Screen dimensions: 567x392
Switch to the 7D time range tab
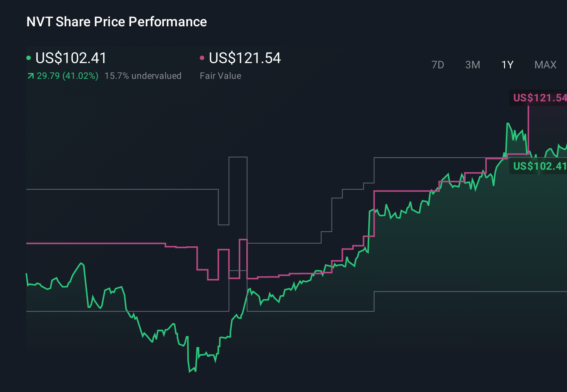[438, 65]
